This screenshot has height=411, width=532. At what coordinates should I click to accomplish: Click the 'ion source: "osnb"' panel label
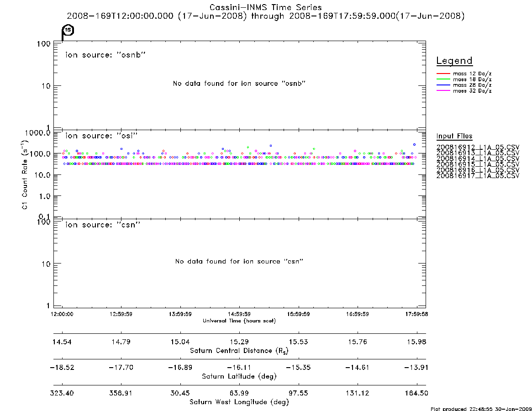pos(105,55)
